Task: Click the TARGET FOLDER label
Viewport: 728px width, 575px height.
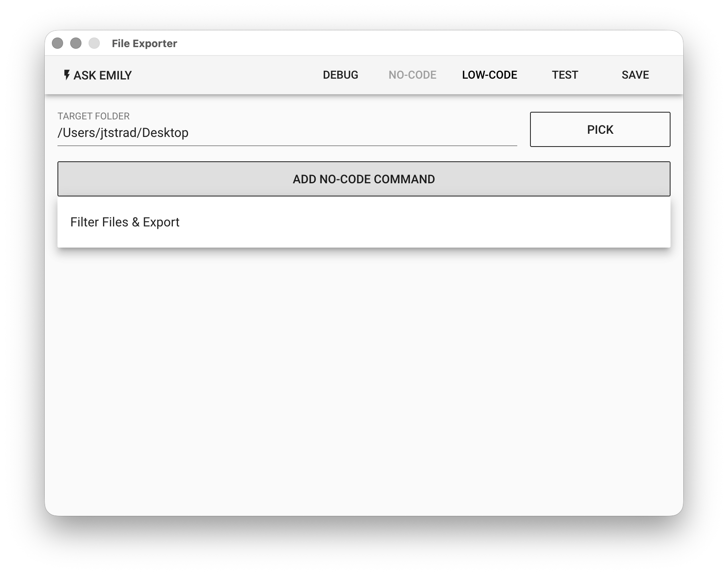Action: 93,116
